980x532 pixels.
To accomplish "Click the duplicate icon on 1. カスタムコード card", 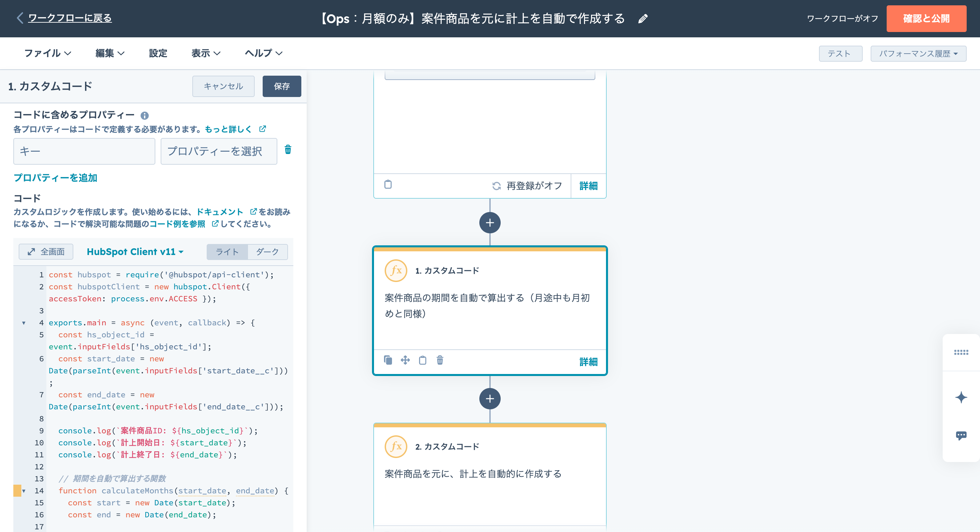I will coord(388,360).
